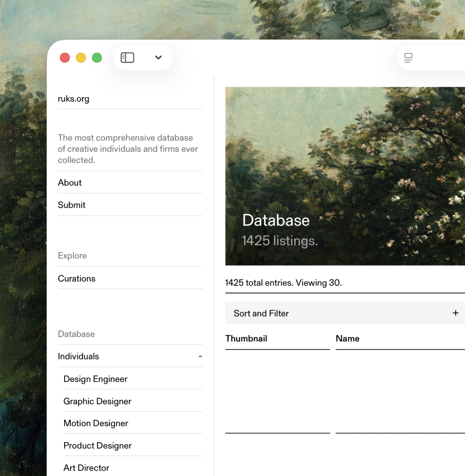Click the green fullscreen button

[x=97, y=57]
